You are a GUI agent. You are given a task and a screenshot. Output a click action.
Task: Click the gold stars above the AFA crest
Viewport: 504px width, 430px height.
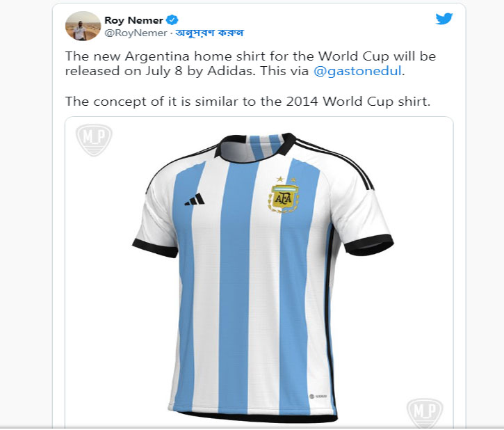286,179
